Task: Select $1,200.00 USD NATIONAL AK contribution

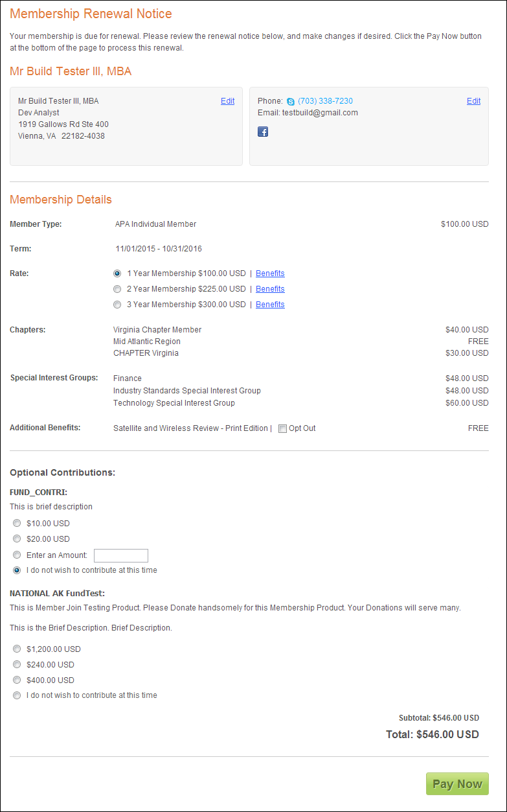Action: click(x=17, y=649)
